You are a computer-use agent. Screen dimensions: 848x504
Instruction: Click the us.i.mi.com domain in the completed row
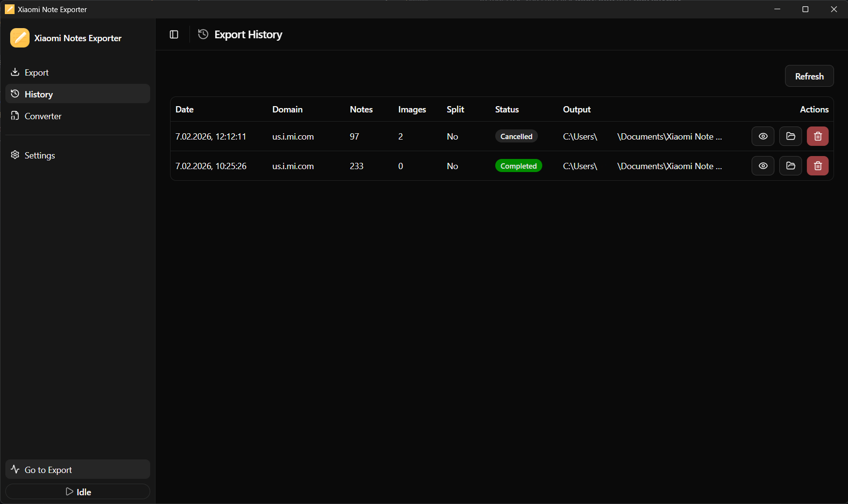[x=293, y=166]
